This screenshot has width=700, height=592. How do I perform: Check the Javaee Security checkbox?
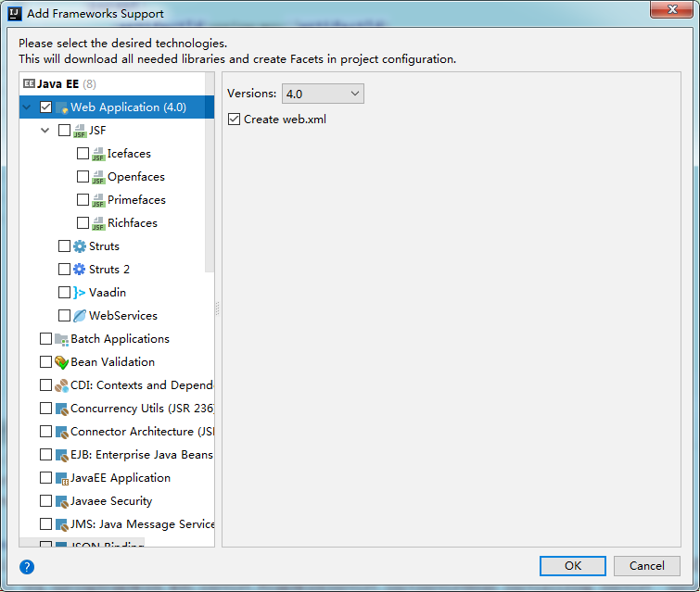(46, 501)
